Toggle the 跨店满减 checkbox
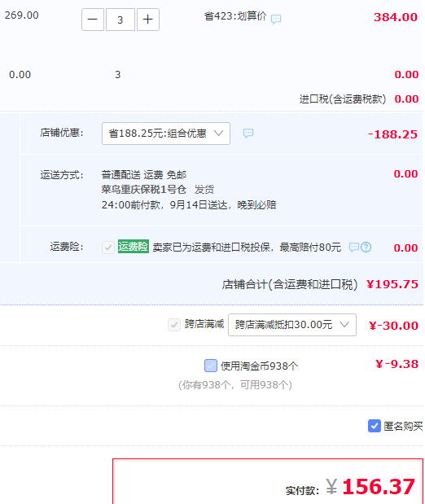Screen dimensions: 425x504 [x=174, y=325]
